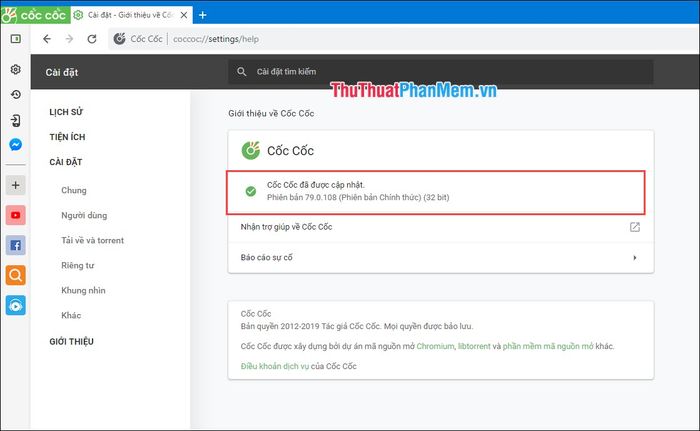Open the blue media player sidebar icon

[x=16, y=305]
